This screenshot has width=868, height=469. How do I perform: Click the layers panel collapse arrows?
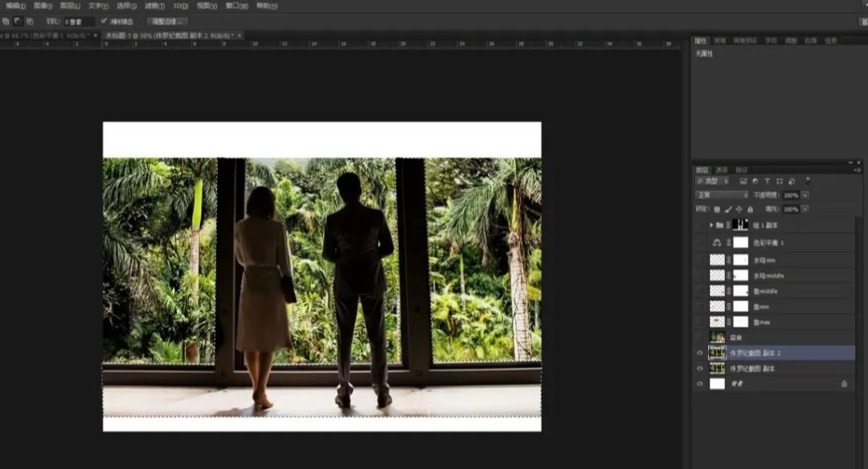[x=851, y=162]
